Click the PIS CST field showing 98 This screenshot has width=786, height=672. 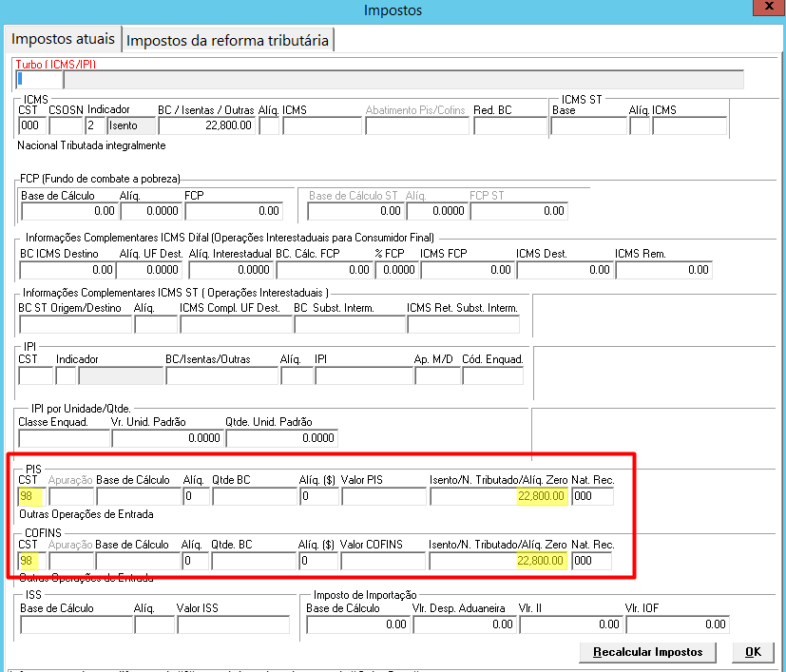click(x=31, y=496)
